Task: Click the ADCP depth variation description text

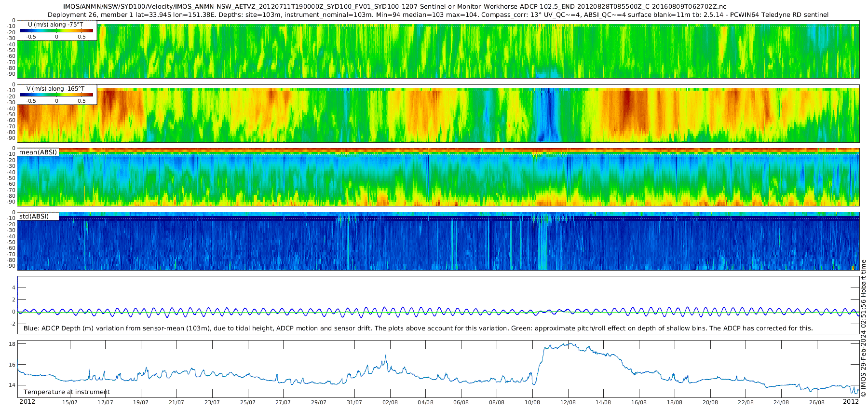Action: [x=418, y=328]
